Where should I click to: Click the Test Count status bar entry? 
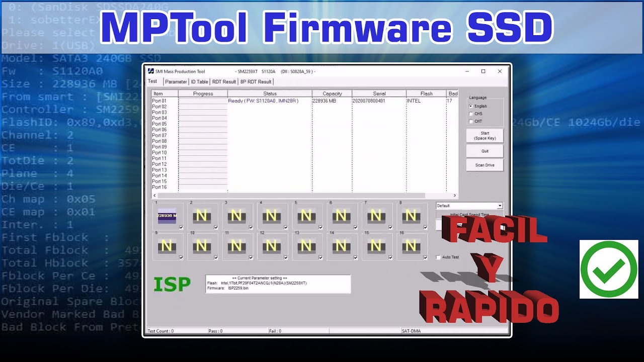pos(160,331)
